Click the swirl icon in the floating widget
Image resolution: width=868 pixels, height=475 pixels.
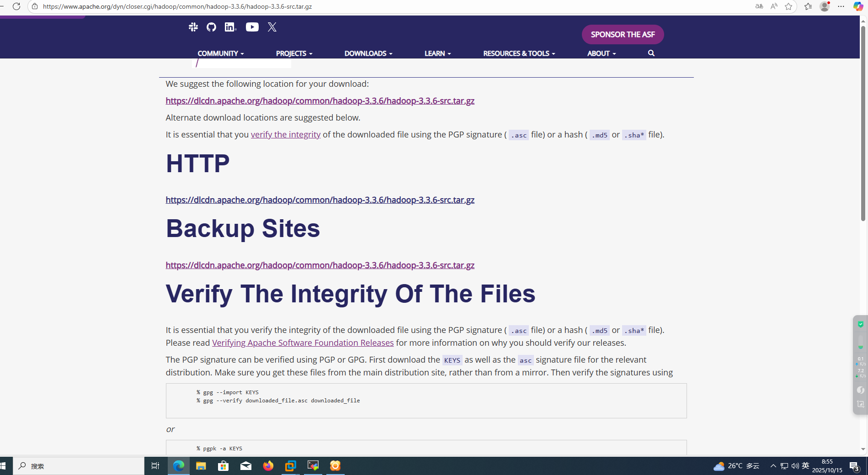click(x=861, y=390)
